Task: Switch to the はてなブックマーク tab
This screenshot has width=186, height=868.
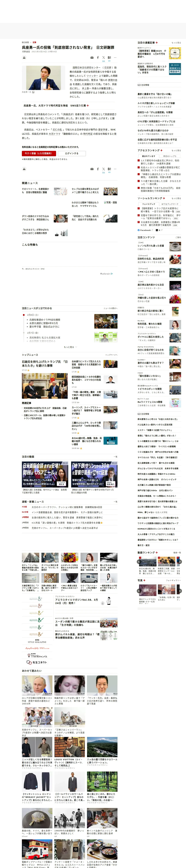Action: point(170,204)
